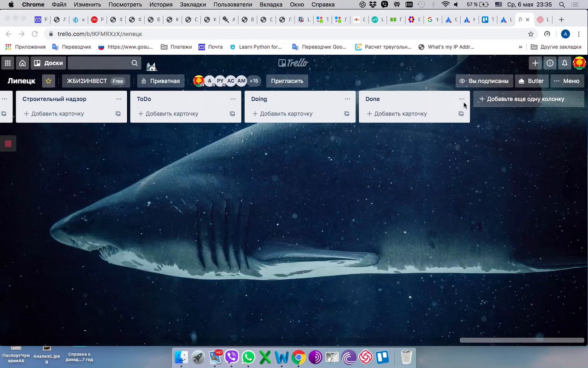Open member avatar labeled РУ
588x368 pixels.
220,81
